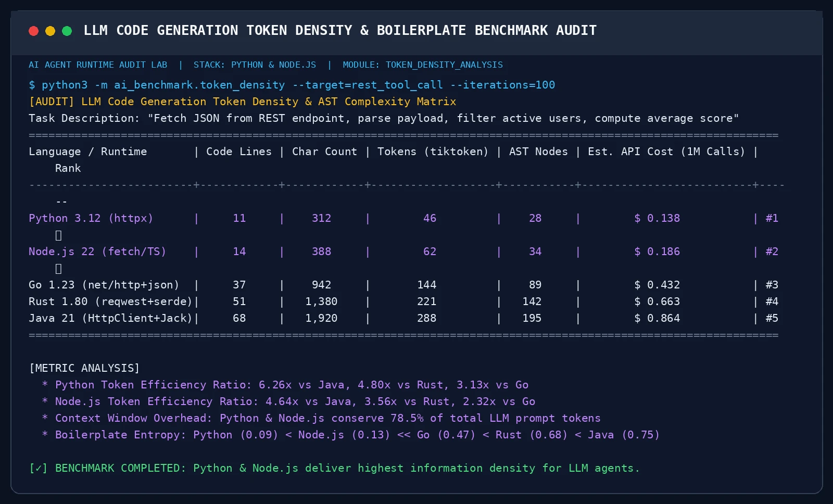The width and height of the screenshot is (833, 504).
Task: Click Node.js API cost '$ 0.186'
Action: tap(657, 251)
